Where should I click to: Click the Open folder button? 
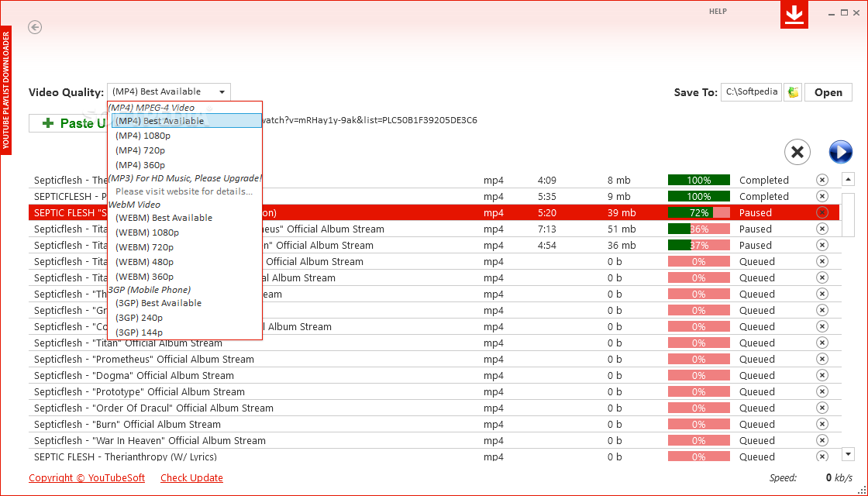[828, 92]
